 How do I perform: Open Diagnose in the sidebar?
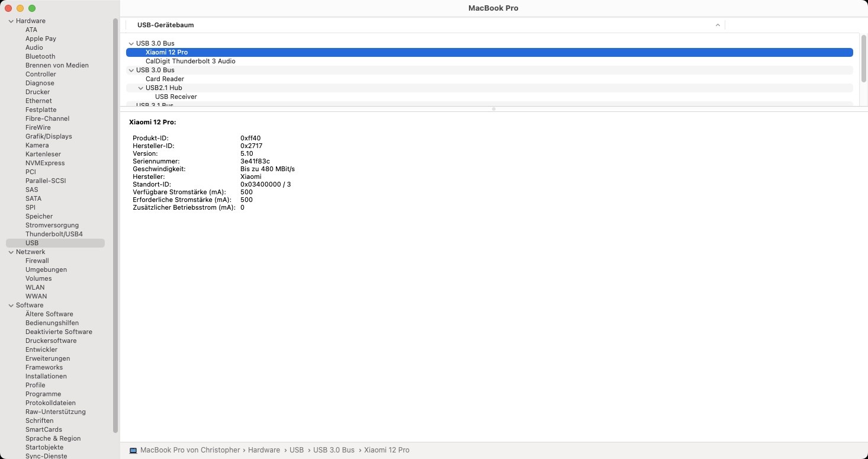[40, 83]
